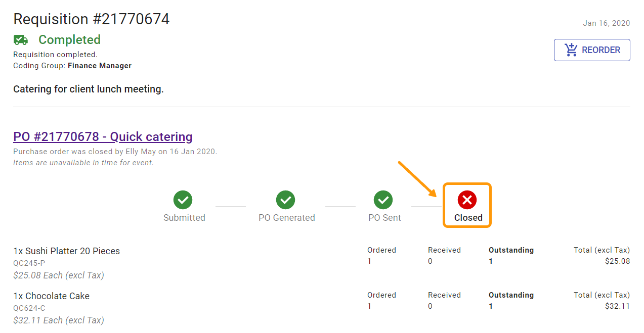Open PO #21770678 - Quick catering
The image size is (644, 333).
click(102, 136)
